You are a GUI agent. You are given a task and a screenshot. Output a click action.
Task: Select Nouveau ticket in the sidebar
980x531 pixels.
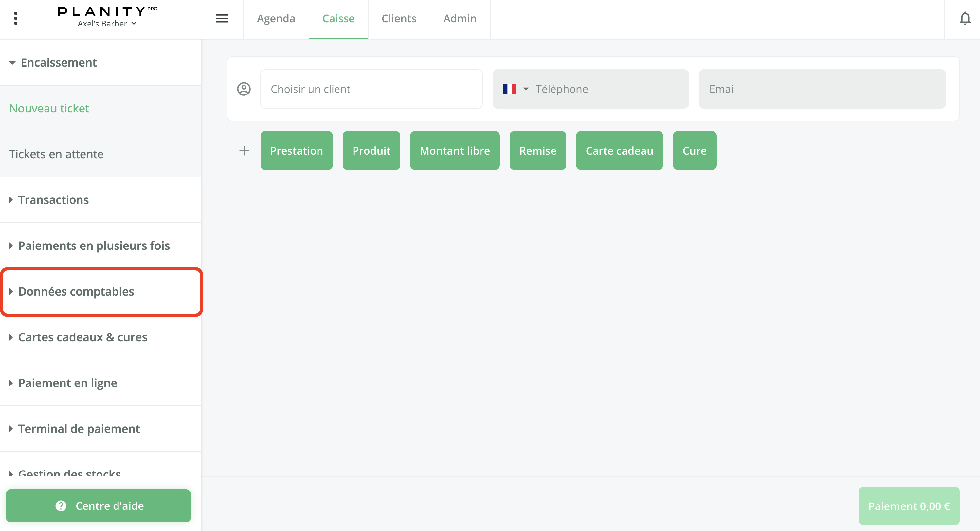click(49, 108)
